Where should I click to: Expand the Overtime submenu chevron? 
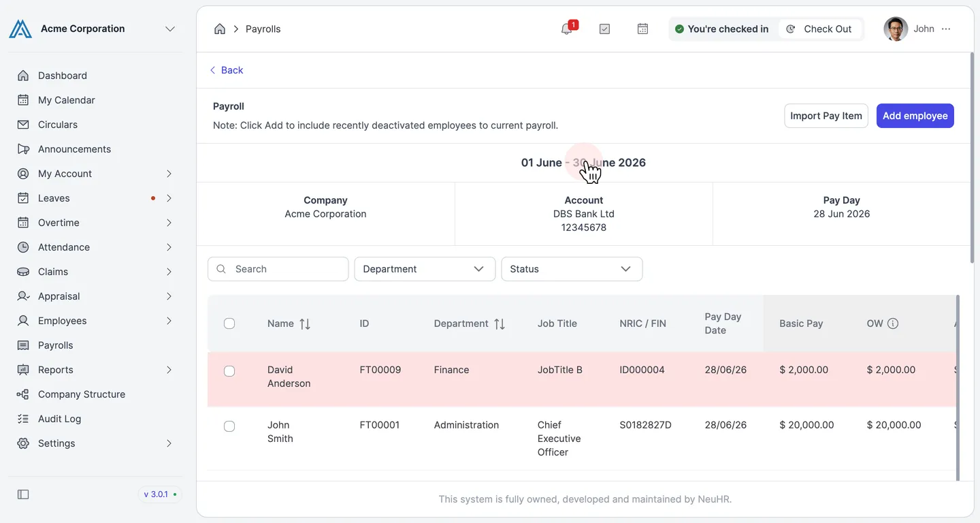pos(169,223)
